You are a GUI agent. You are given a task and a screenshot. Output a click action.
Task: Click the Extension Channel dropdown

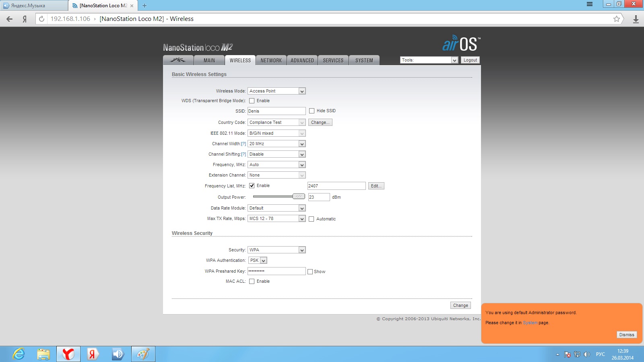click(x=277, y=175)
